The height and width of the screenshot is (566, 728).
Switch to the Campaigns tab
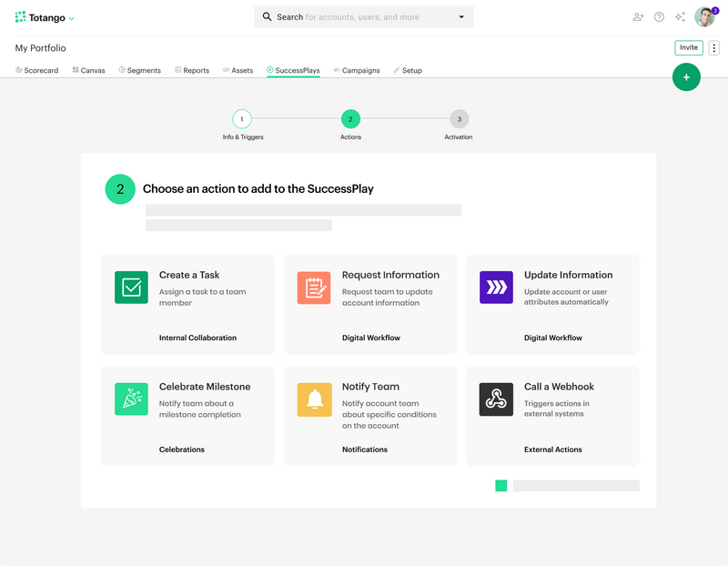click(x=356, y=69)
